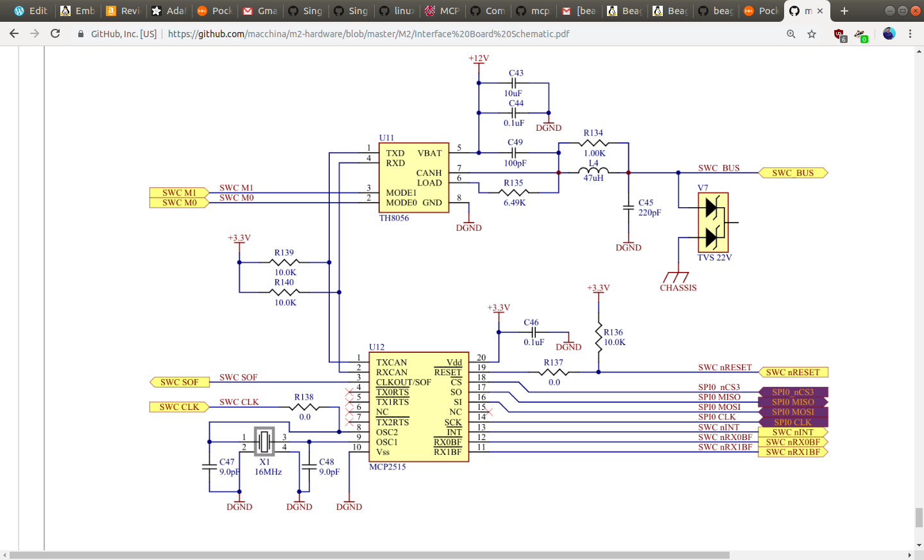
Task: Open the user profile avatar
Action: 889,33
